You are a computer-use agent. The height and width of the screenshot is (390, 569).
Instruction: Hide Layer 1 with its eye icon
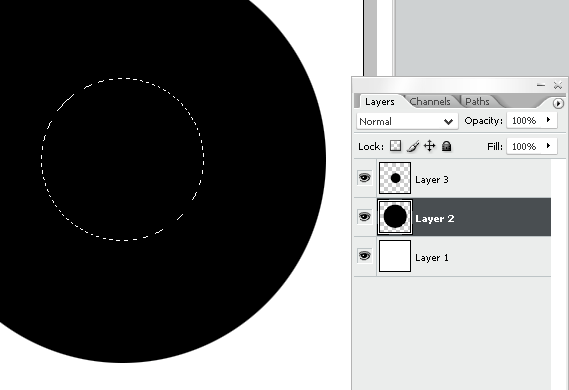tap(365, 256)
